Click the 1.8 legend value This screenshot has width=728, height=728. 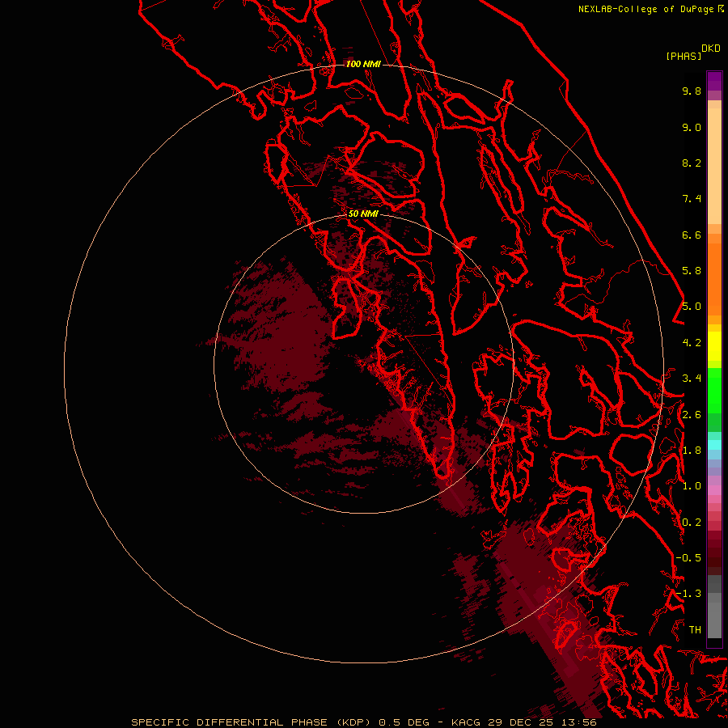tap(692, 451)
